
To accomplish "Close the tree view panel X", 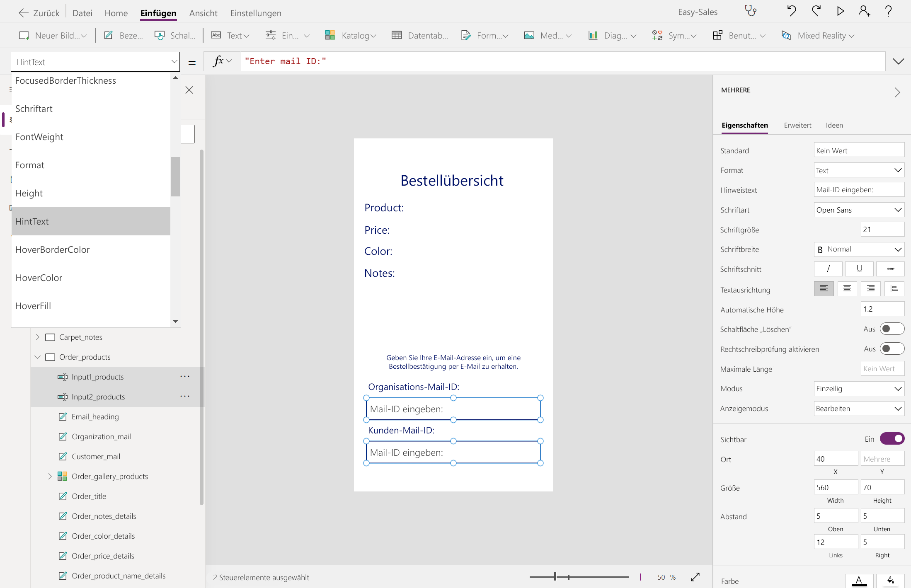I will [x=189, y=90].
